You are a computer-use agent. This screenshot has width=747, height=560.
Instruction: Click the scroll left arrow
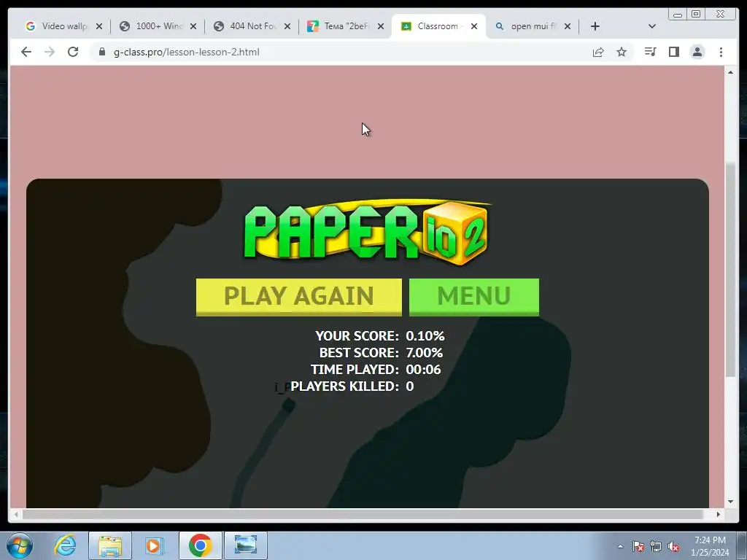pos(16,514)
